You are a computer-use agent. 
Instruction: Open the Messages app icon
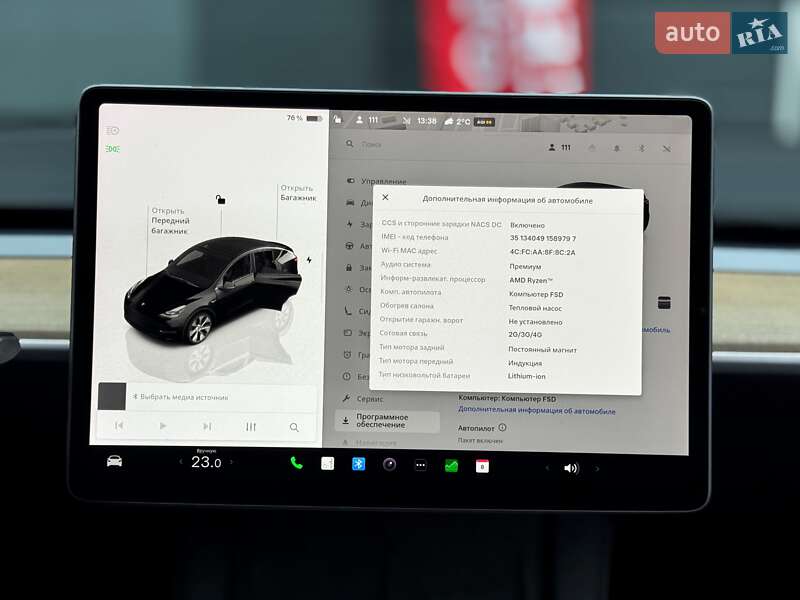pyautogui.click(x=452, y=465)
